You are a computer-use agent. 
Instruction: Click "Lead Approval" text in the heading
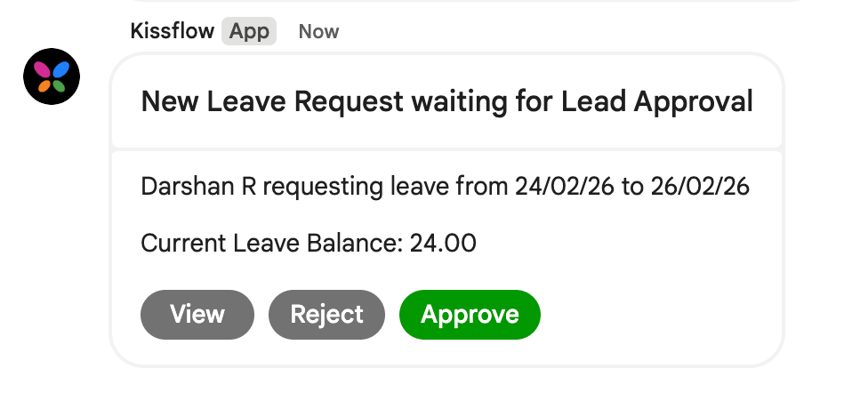[x=657, y=102]
